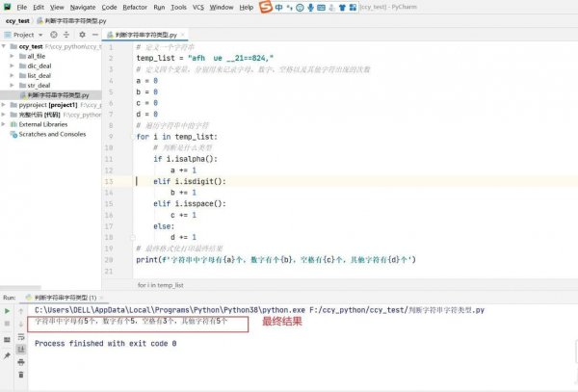Click the expand/collapse all icon in Project toolbar

(x=66, y=35)
